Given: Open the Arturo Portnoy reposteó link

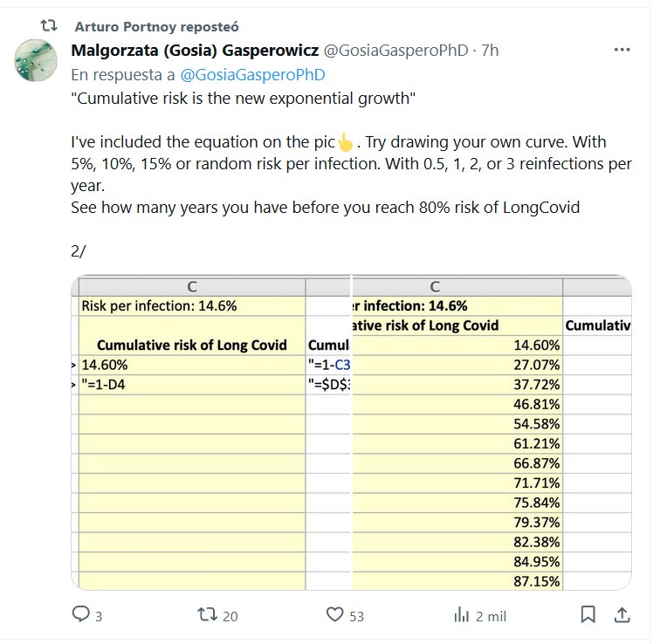Looking at the screenshot, I should 157,26.
